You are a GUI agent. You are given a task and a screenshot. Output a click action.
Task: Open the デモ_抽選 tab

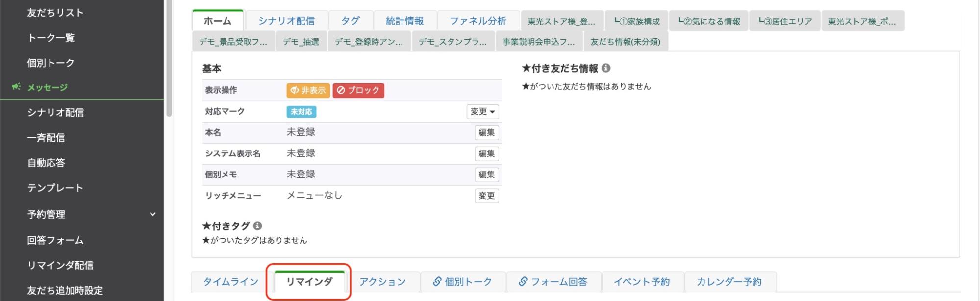coord(301,42)
